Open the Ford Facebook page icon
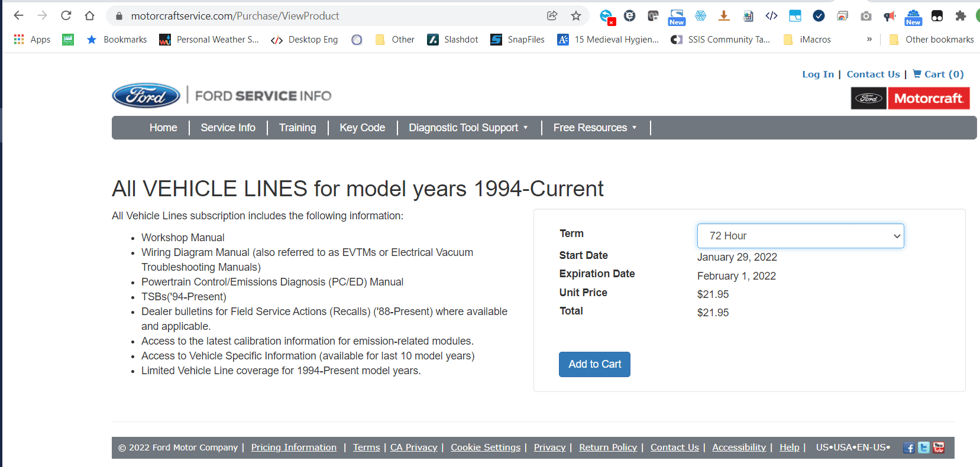This screenshot has width=980, height=467. pyautogui.click(x=909, y=447)
